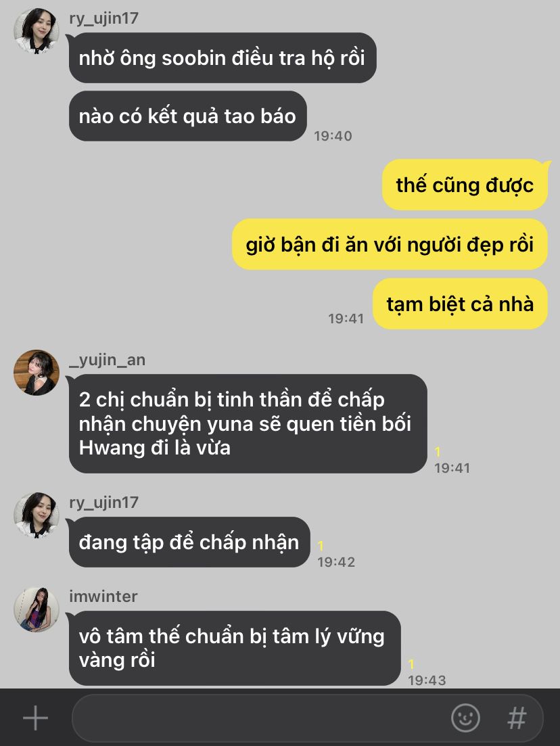Open the emoji smiley picker
The height and width of the screenshot is (746, 560).
click(x=465, y=718)
